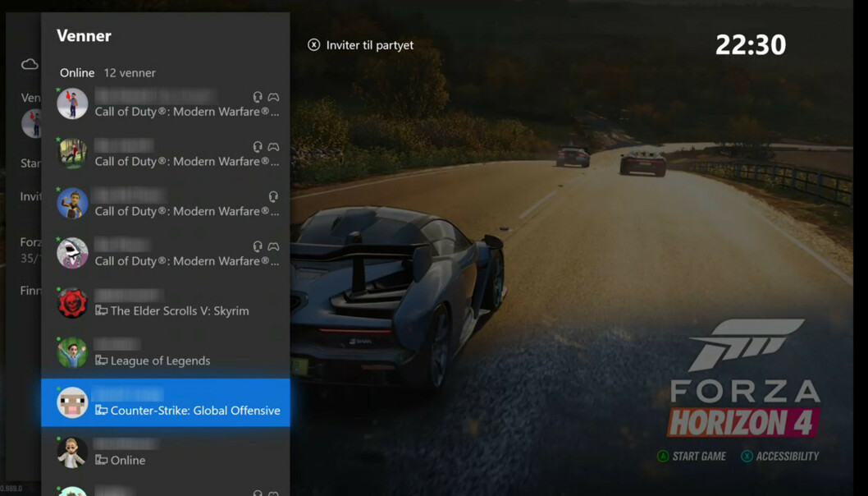Open the green-background cheering avatar
The width and height of the screenshot is (868, 496).
click(x=72, y=353)
